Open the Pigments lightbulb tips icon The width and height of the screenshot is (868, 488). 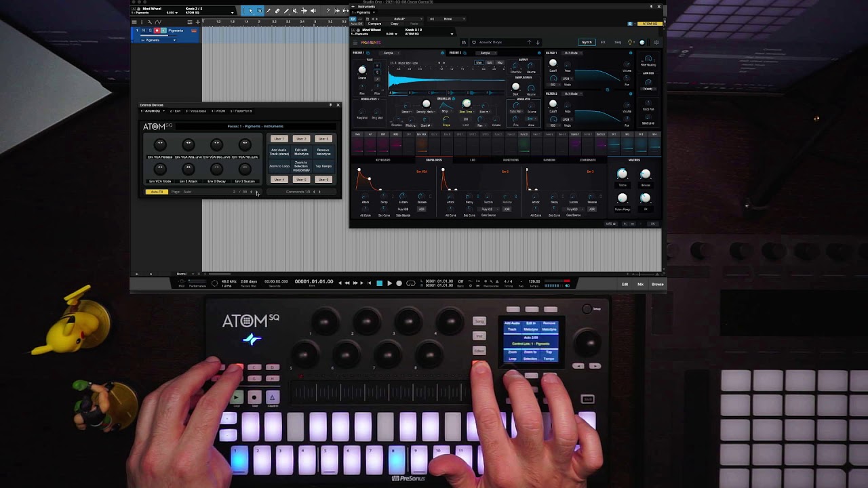(x=629, y=42)
